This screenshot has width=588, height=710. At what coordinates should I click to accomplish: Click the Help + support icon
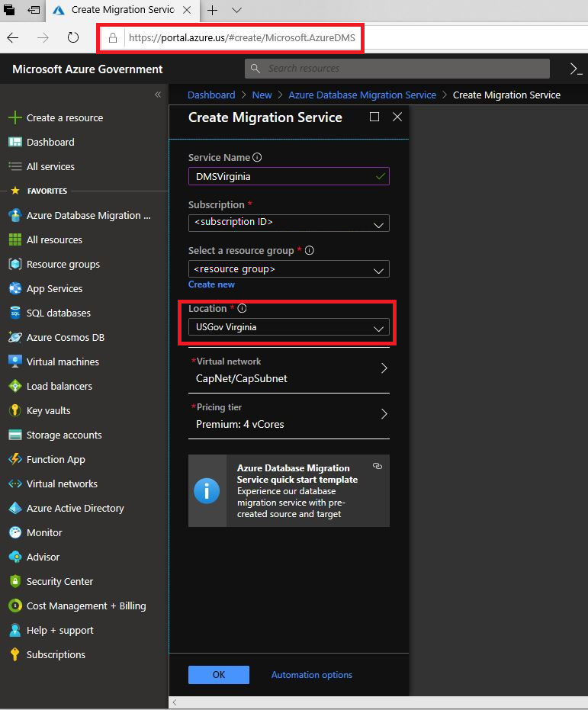pyautogui.click(x=15, y=630)
